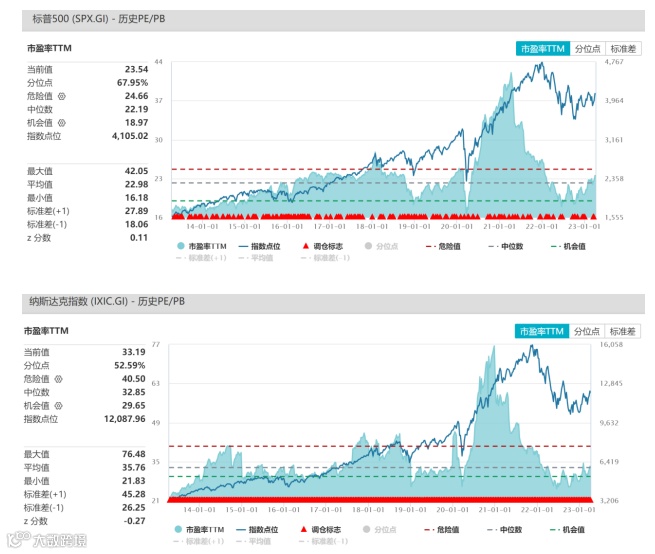Image resolution: width=655 pixels, height=554 pixels.
Task: Select danger value 24.66
Action: pyautogui.click(x=136, y=96)
